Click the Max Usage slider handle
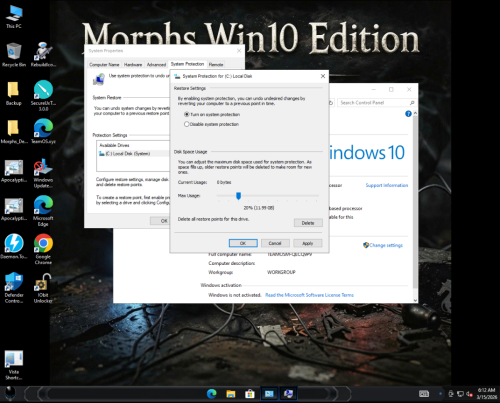Image resolution: width=500 pixels, height=403 pixels. coord(238,196)
